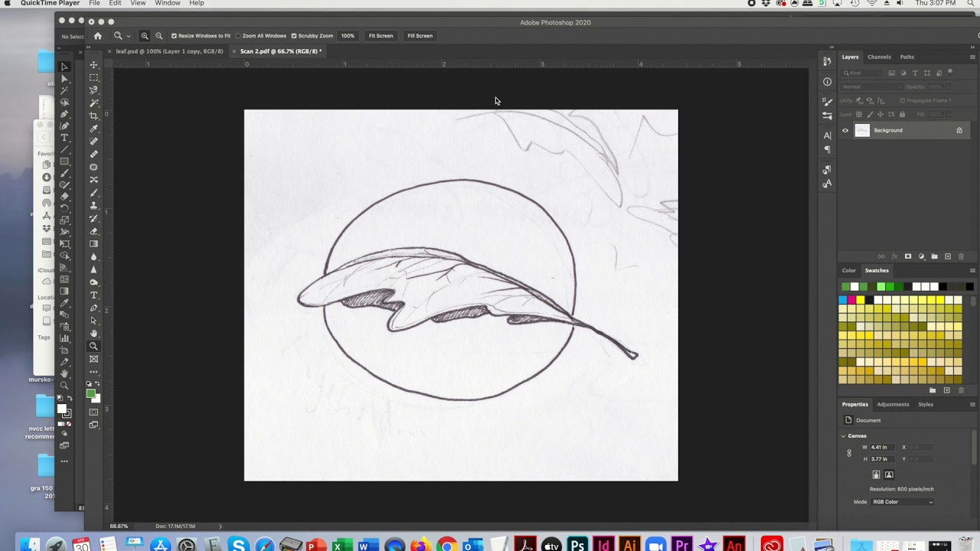The width and height of the screenshot is (980, 551).
Task: Open Swatches panel flyout menu
Action: click(x=972, y=270)
